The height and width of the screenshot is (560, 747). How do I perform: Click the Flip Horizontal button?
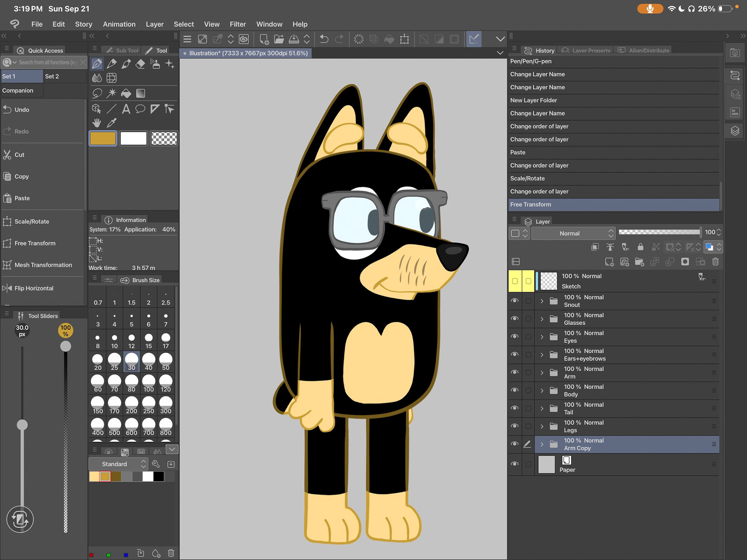pyautogui.click(x=34, y=288)
